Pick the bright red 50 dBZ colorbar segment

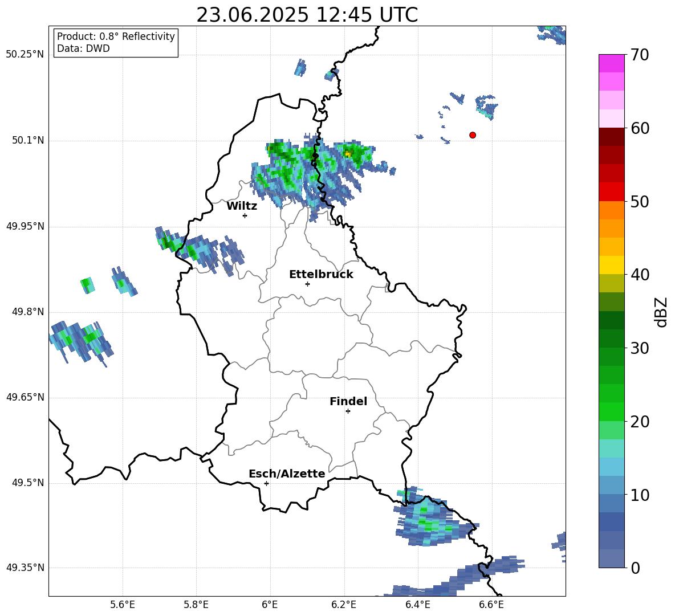[611, 192]
